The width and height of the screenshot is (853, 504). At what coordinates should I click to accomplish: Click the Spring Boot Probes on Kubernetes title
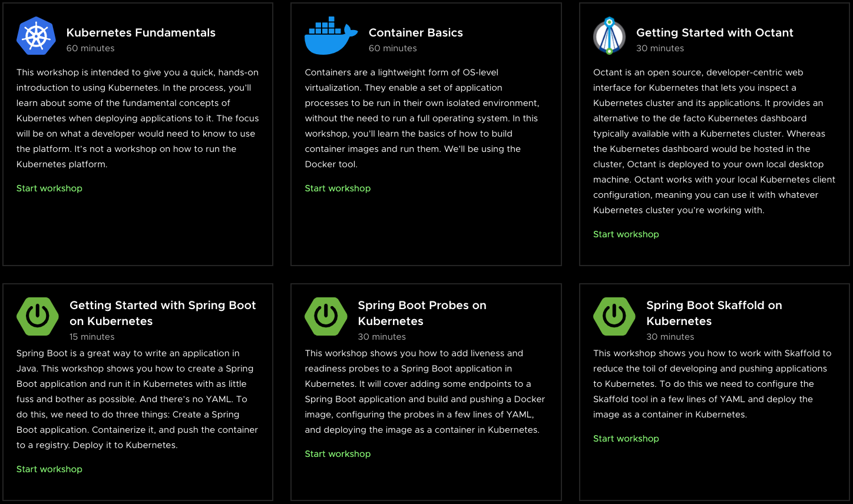422,313
